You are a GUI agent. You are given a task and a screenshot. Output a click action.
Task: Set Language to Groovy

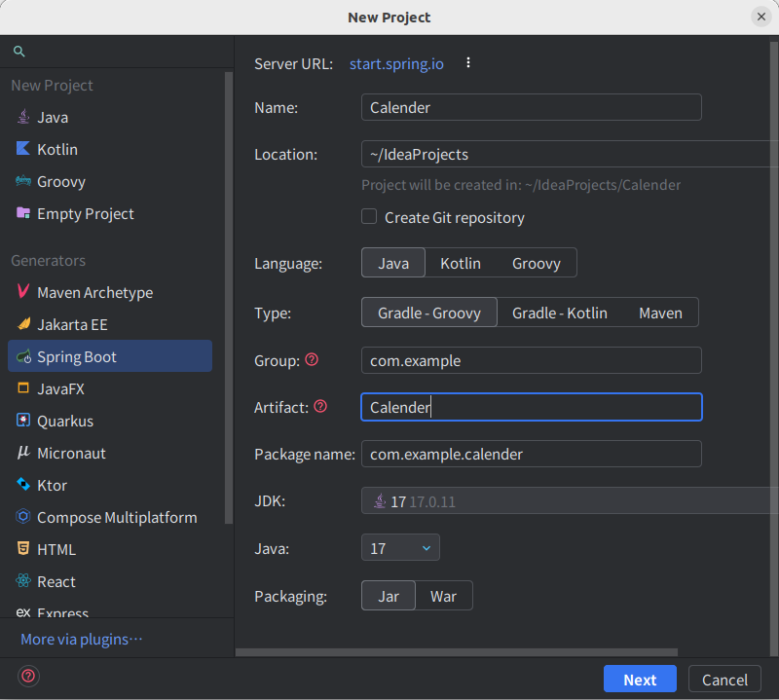537,263
